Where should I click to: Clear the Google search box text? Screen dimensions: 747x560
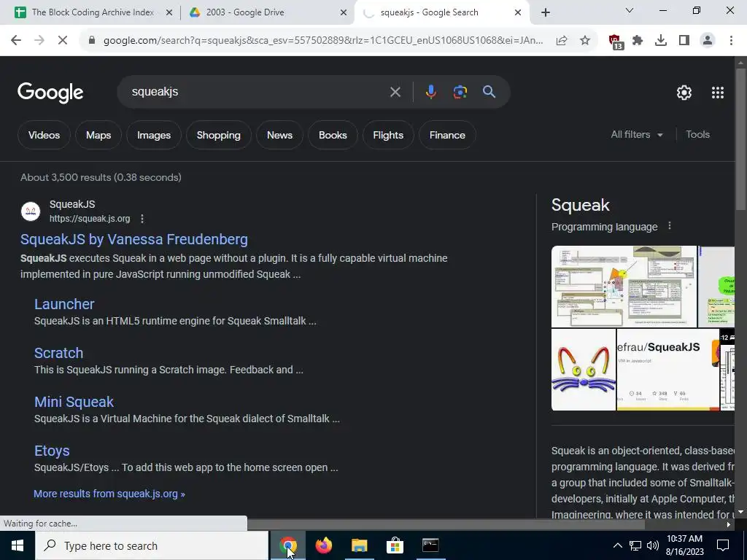tap(395, 92)
